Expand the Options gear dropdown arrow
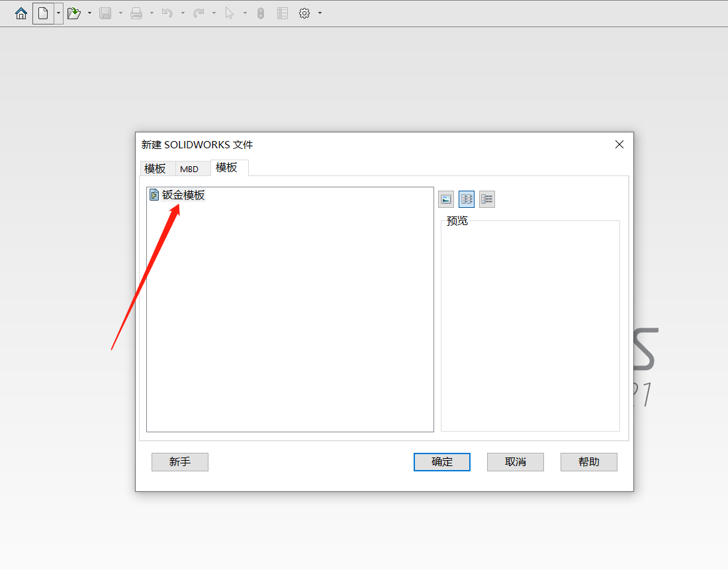 (320, 13)
